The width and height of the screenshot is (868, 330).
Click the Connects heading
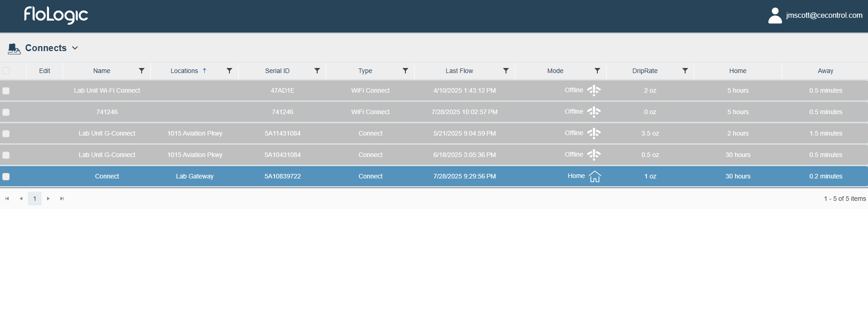click(x=46, y=48)
